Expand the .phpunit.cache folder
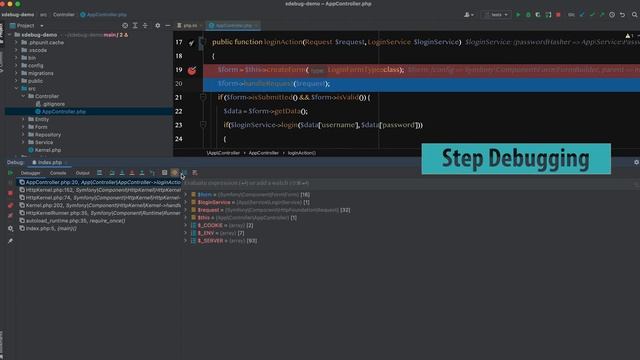Image resolution: width=640 pixels, height=360 pixels. point(16,42)
